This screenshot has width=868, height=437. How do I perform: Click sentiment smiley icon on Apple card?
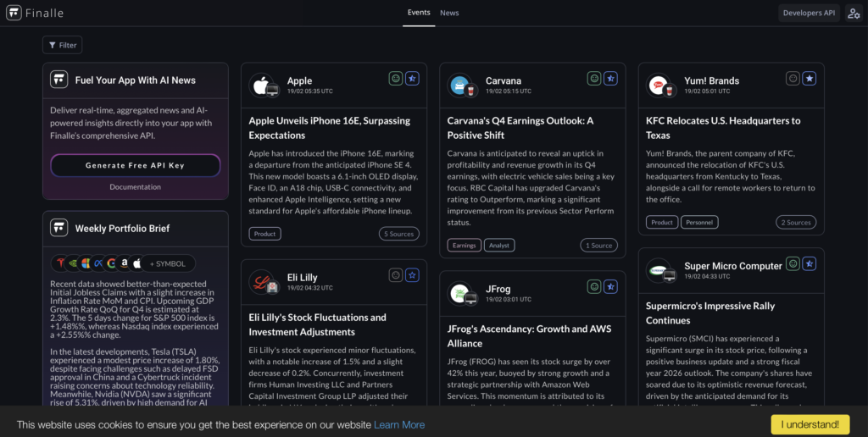tap(396, 79)
